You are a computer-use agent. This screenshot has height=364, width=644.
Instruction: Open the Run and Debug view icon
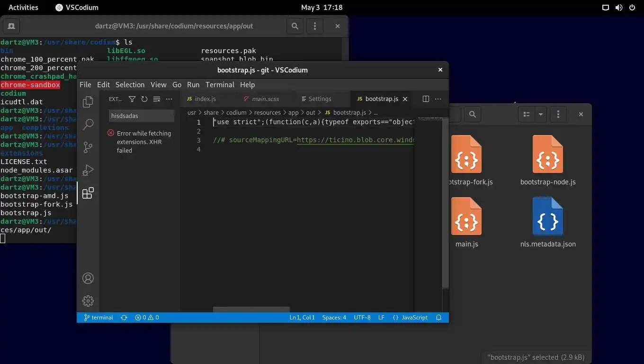[x=88, y=170]
